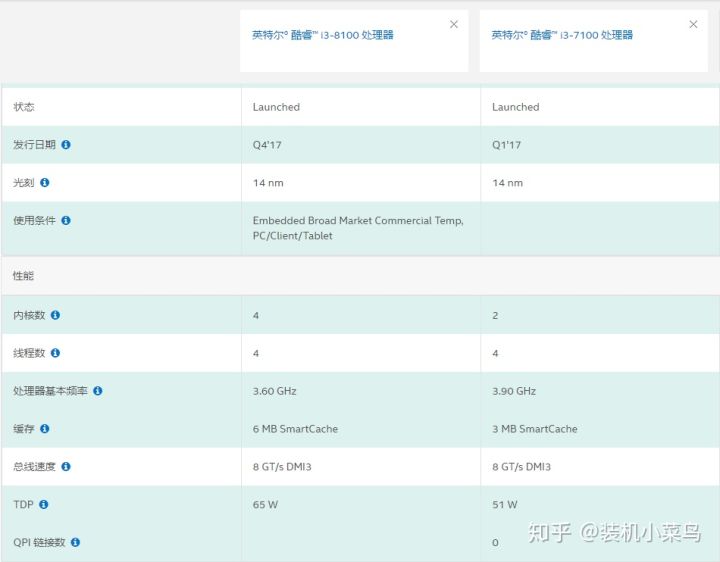The image size is (720, 562).
Task: Show info tooltip for 发行日期
Action: click(66, 145)
